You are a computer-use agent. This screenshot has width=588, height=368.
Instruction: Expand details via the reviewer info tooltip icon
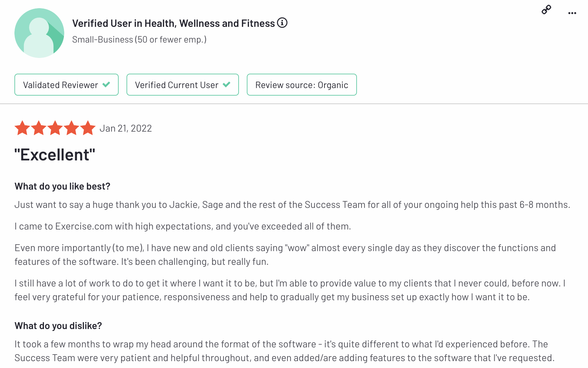[x=282, y=23]
